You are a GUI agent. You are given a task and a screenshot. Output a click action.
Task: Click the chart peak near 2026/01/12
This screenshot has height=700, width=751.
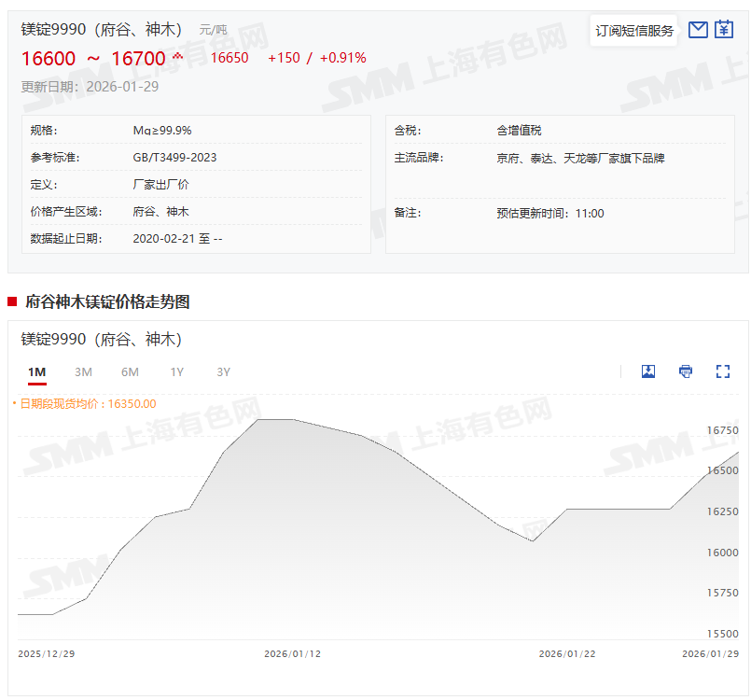click(275, 420)
